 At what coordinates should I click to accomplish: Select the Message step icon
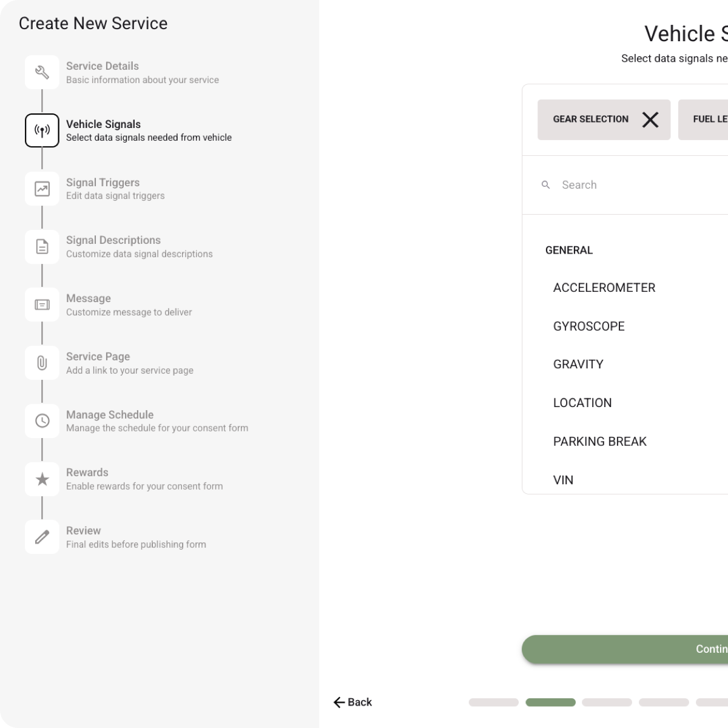41,304
